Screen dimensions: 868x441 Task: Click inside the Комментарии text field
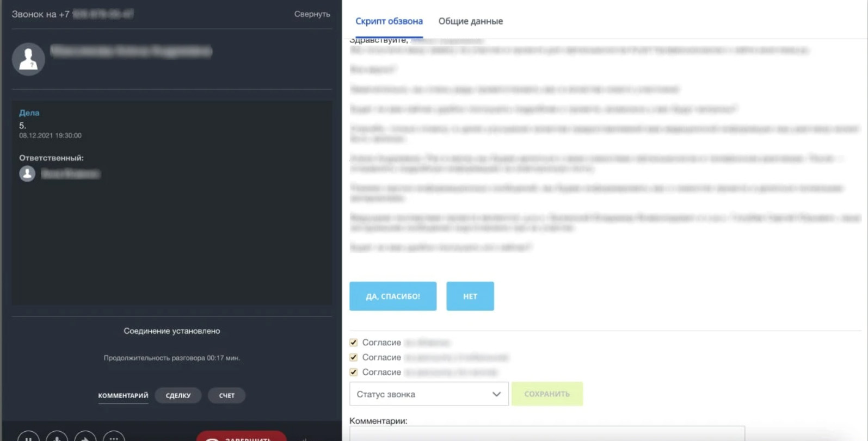point(547,434)
